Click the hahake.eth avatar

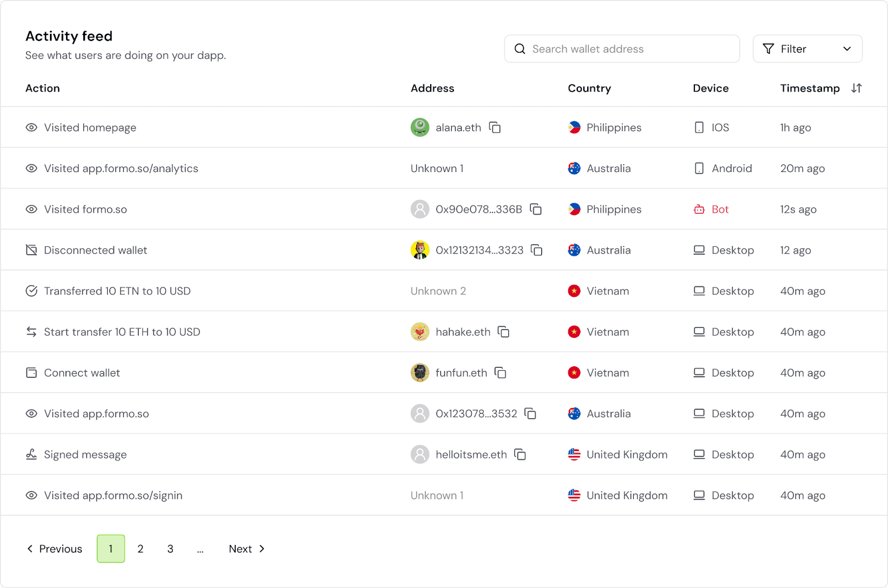(x=420, y=332)
